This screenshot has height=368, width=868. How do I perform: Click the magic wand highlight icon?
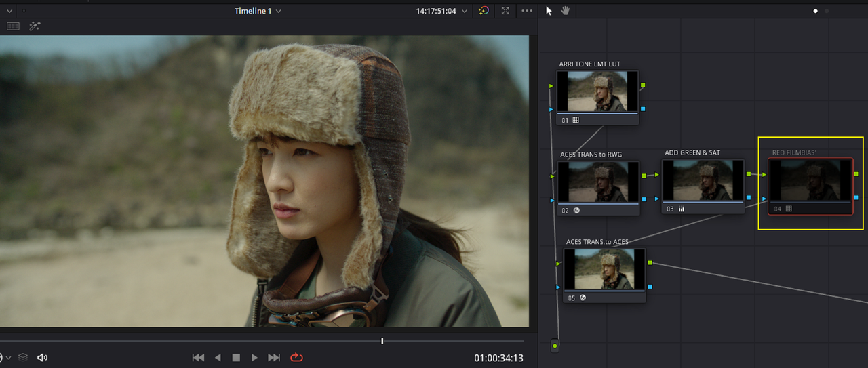coord(35,26)
